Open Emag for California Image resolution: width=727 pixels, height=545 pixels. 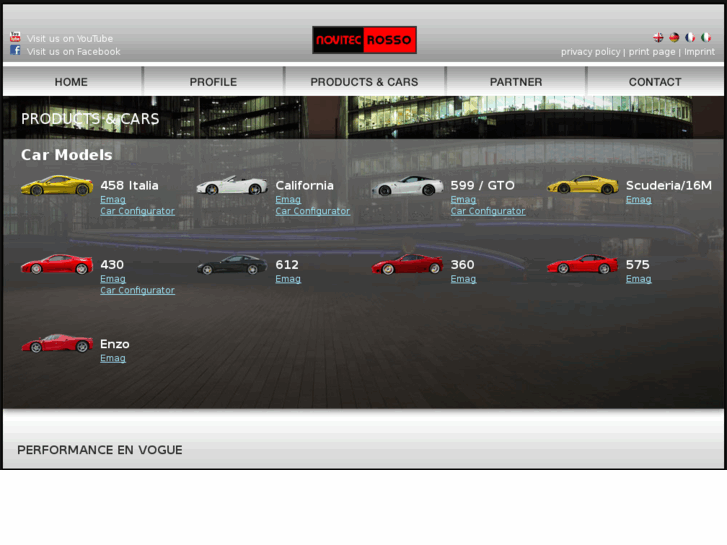click(x=288, y=199)
